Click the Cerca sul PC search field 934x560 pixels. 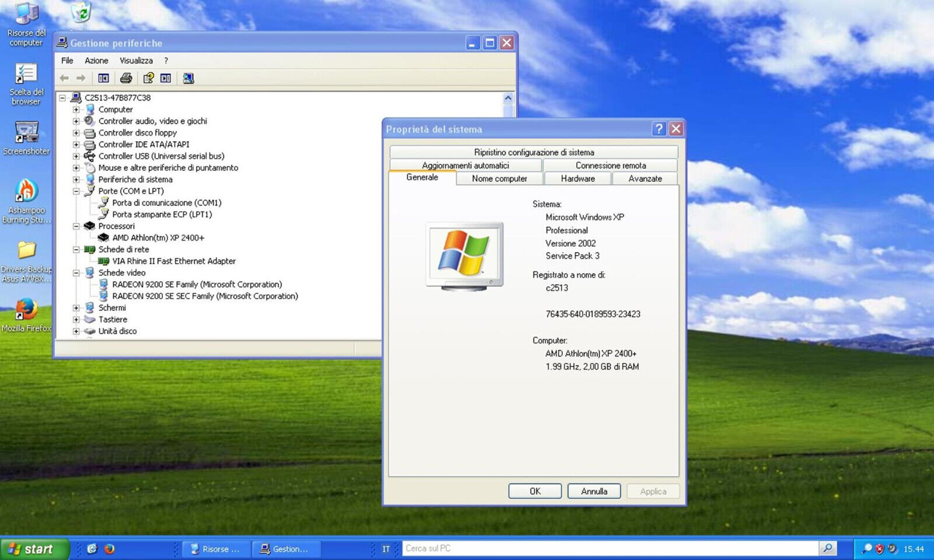tap(610, 548)
